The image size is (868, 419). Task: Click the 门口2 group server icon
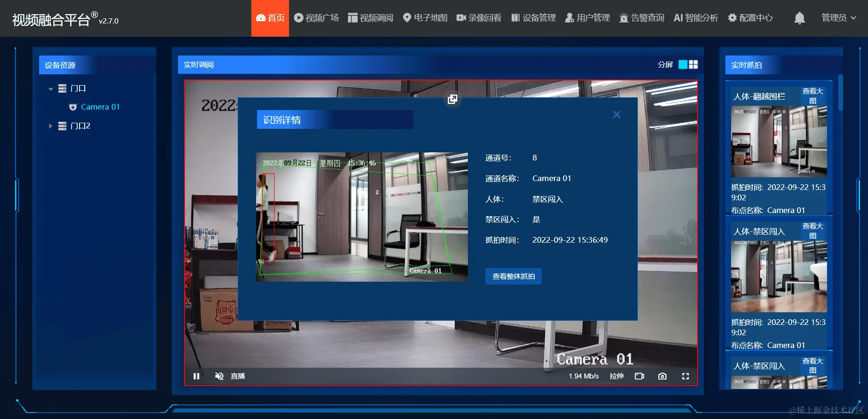[x=62, y=126]
